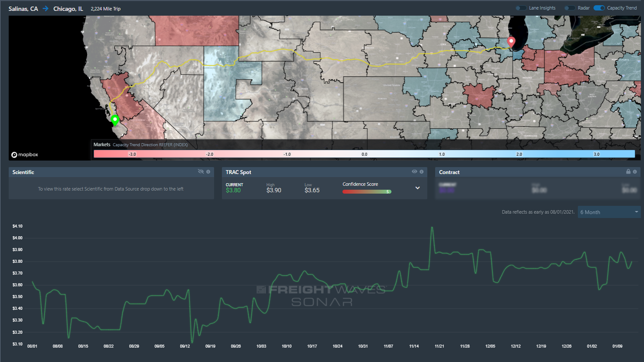The image size is (644, 362).
Task: Click the 2,224 Mile Trip text
Action: [106, 9]
